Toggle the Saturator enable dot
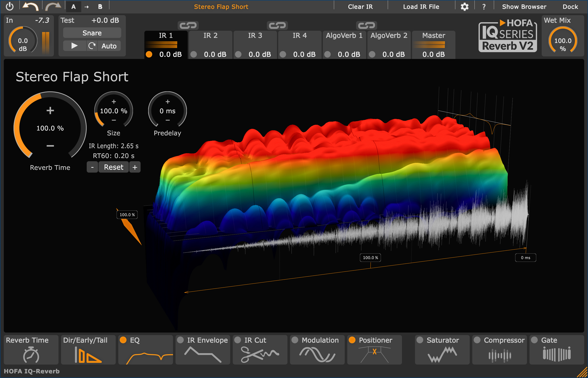This screenshot has width=588, height=378. (x=420, y=340)
